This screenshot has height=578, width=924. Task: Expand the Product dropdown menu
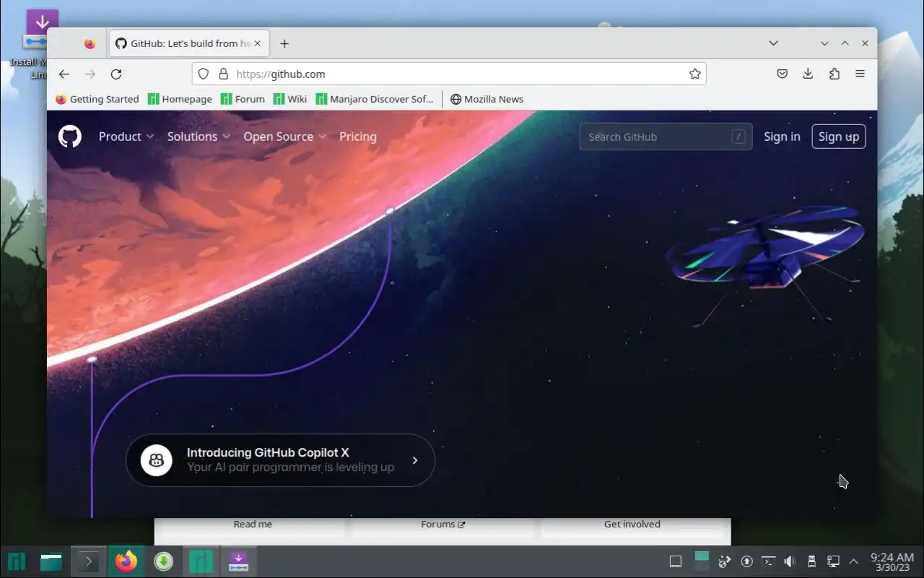tap(126, 137)
